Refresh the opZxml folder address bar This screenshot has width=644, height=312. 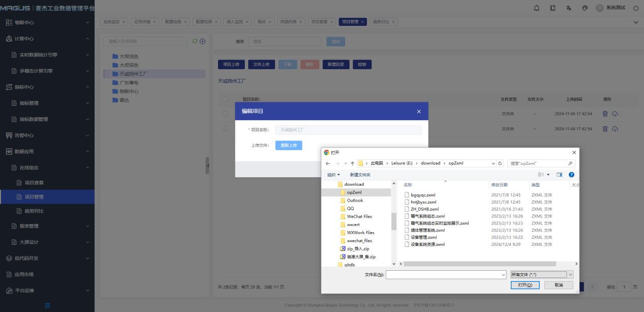[x=501, y=163]
